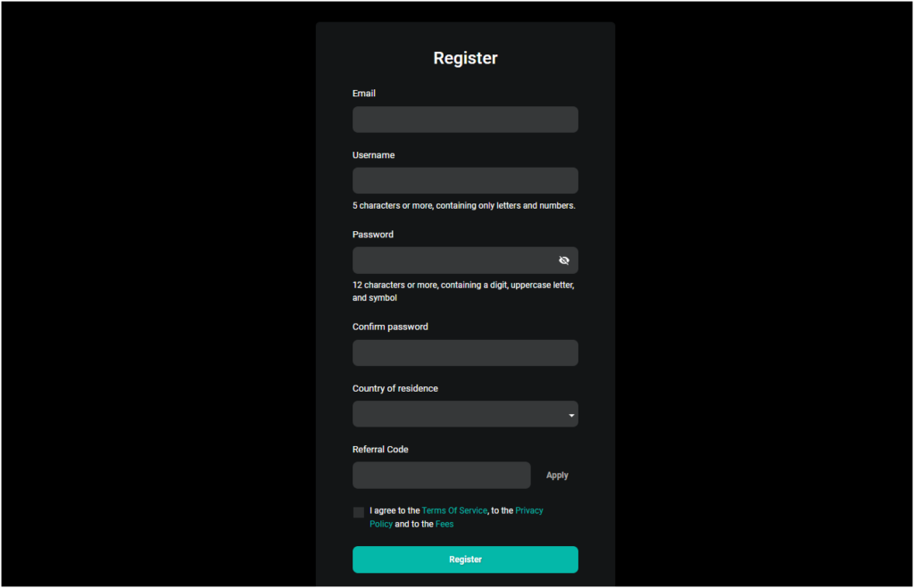Screen dimensions: 914x588
Task: Focus the Username input field
Action: [x=465, y=180]
